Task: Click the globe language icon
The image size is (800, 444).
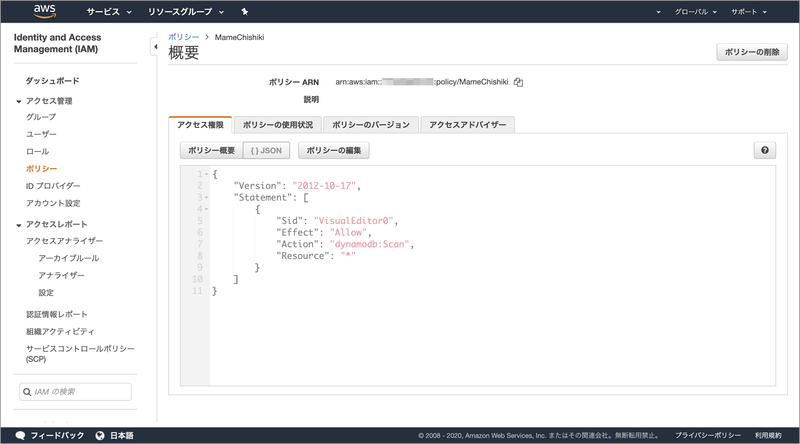Action: point(100,435)
